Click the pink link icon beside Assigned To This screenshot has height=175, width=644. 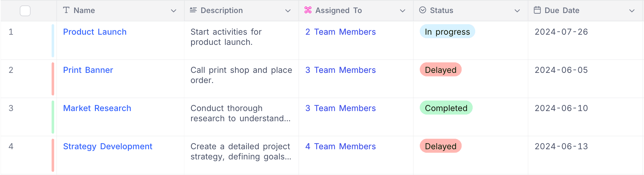point(308,10)
